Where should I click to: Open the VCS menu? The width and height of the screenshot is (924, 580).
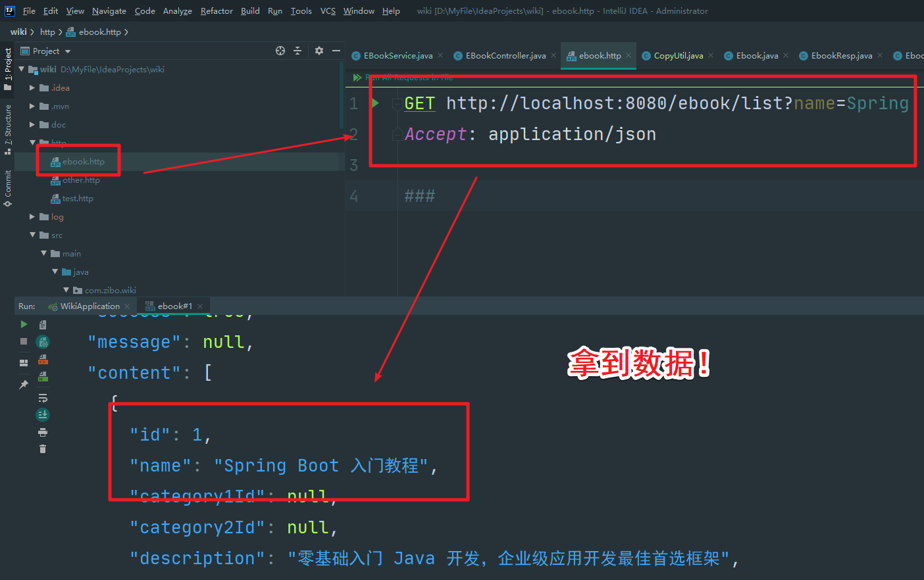click(328, 11)
